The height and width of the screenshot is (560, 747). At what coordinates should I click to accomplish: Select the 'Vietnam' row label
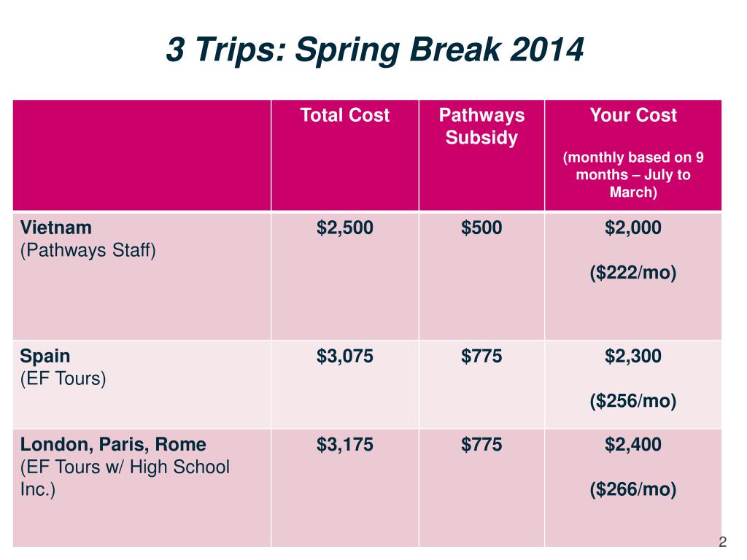point(55,227)
